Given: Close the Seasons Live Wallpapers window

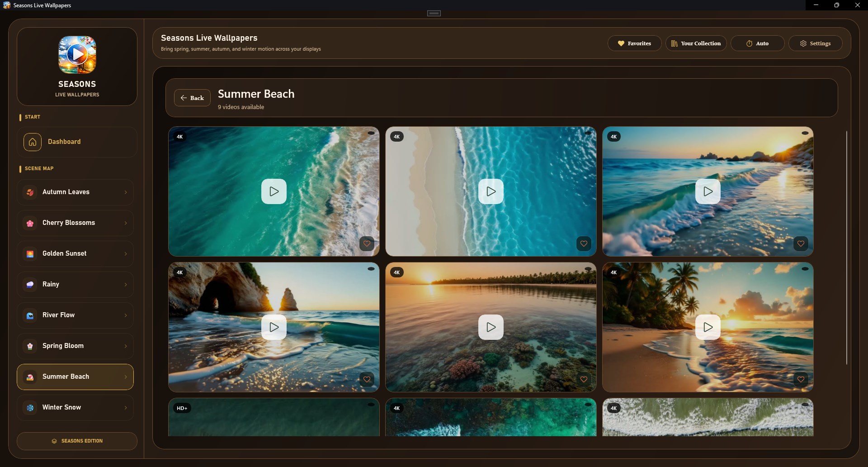Looking at the screenshot, I should [x=858, y=5].
